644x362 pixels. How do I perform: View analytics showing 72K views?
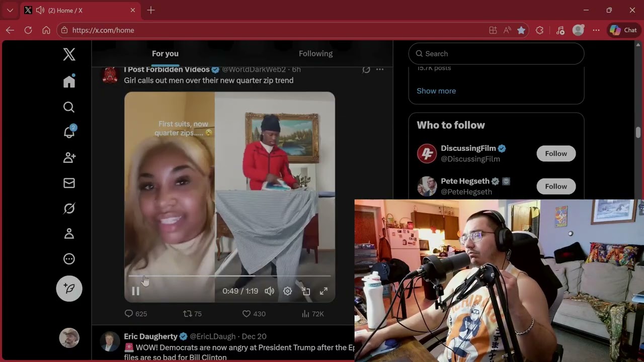[x=312, y=314]
